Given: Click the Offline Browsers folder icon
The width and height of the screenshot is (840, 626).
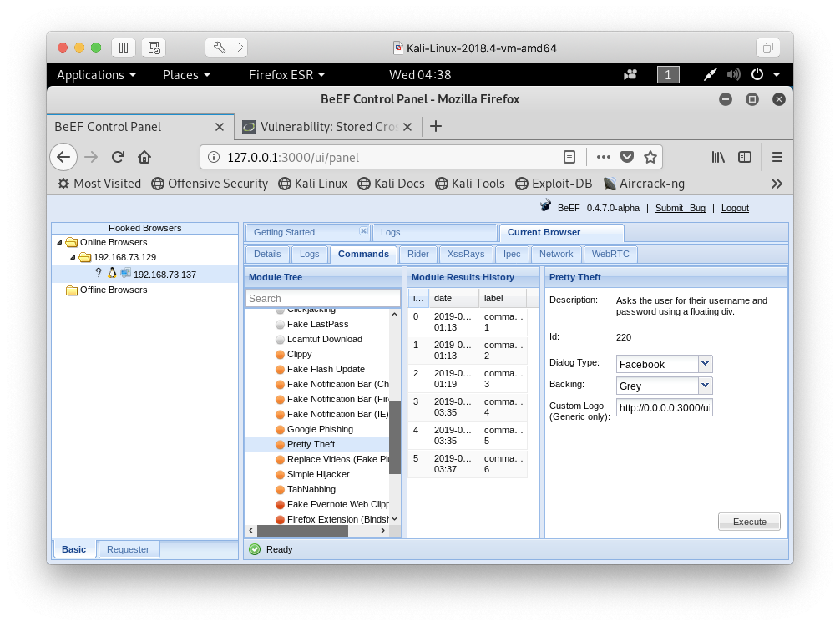Looking at the screenshot, I should [72, 290].
